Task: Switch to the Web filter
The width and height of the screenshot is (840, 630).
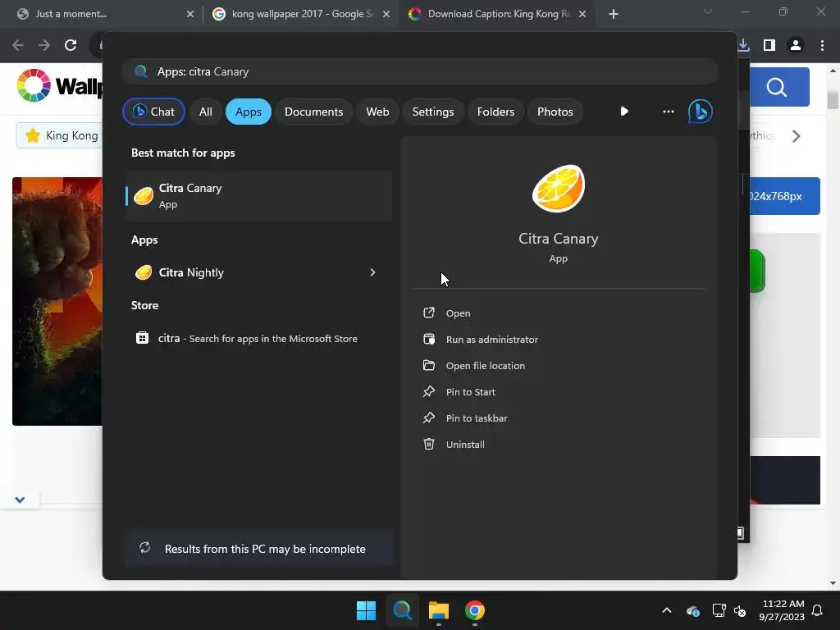Action: pyautogui.click(x=377, y=112)
